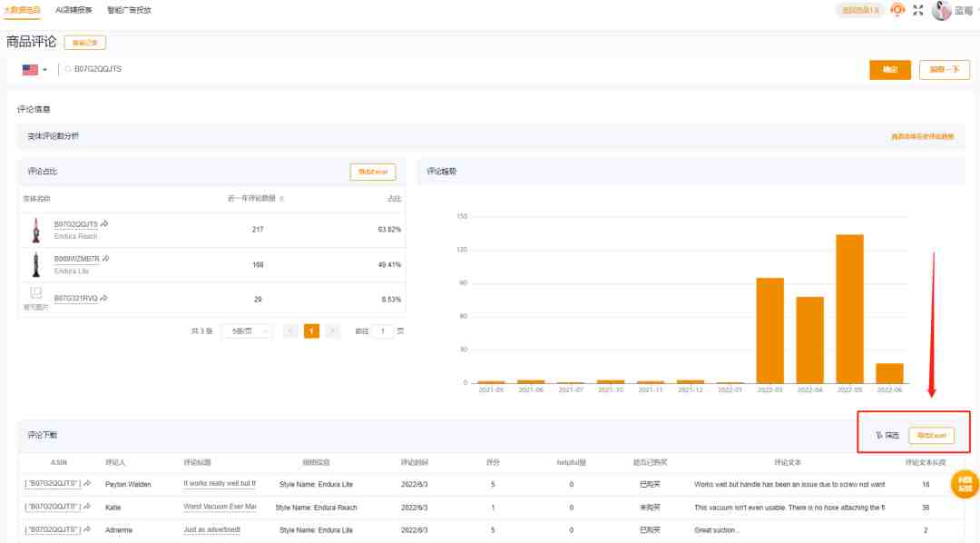Click the 'Great suction' review text
The height and width of the screenshot is (543, 980).
tap(716, 530)
